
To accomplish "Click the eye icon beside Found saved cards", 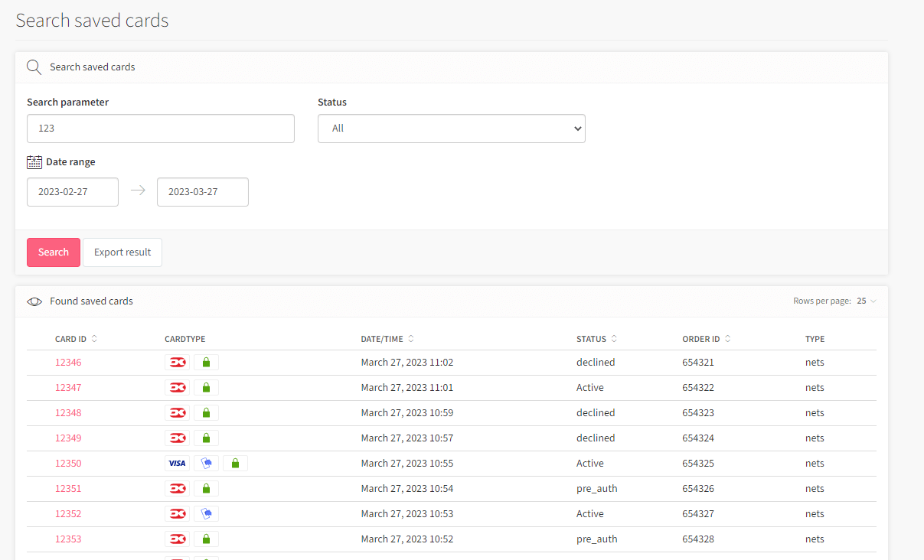I will tap(34, 301).
